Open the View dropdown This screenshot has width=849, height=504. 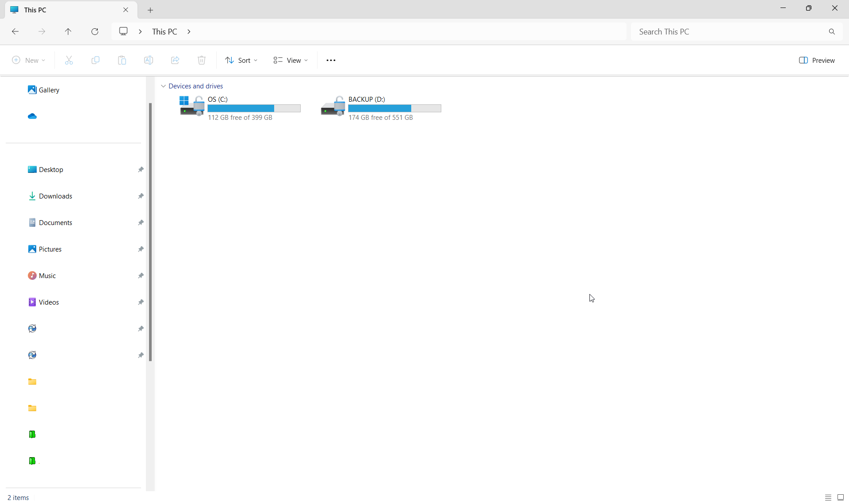291,60
